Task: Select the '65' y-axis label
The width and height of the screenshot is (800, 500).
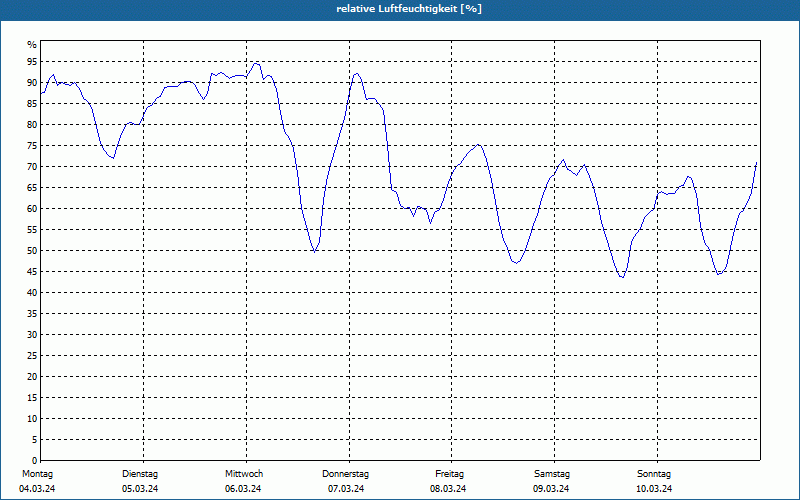Action: click(32, 187)
